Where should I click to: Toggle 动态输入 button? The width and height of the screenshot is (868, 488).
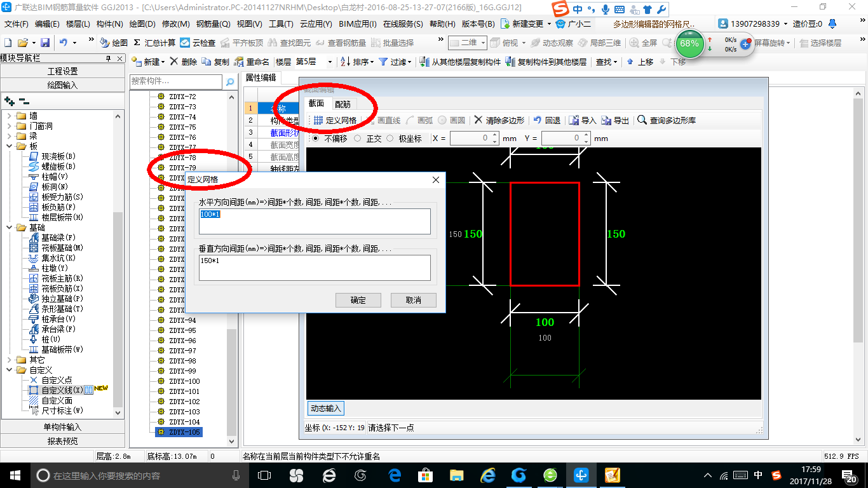326,408
